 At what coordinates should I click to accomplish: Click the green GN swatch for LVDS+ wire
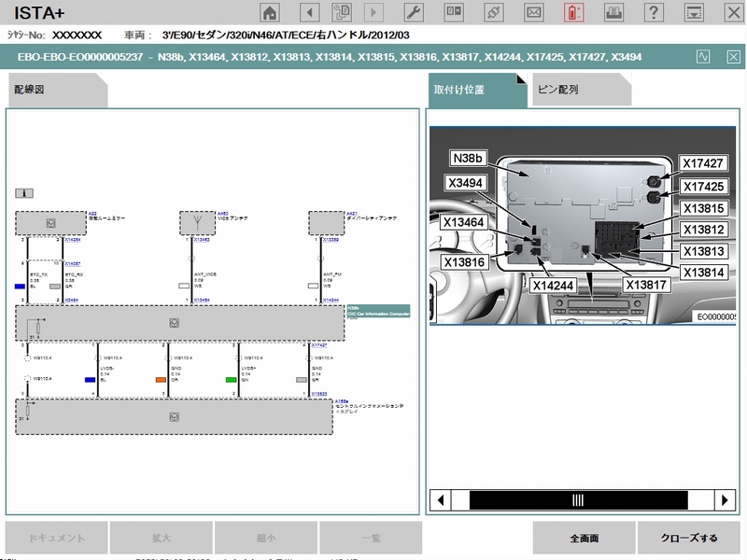[x=231, y=380]
